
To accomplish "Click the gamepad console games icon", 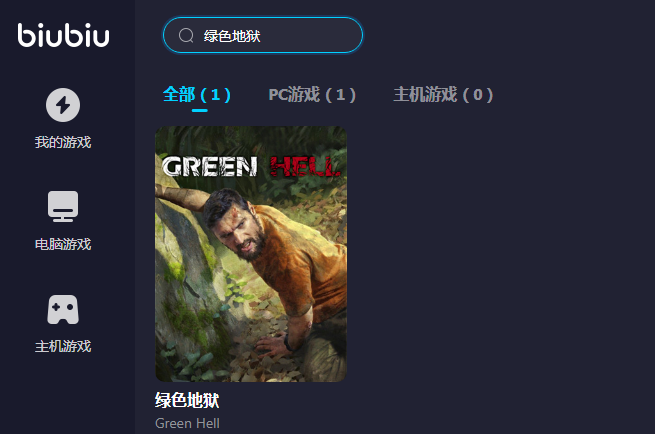I will [x=63, y=310].
